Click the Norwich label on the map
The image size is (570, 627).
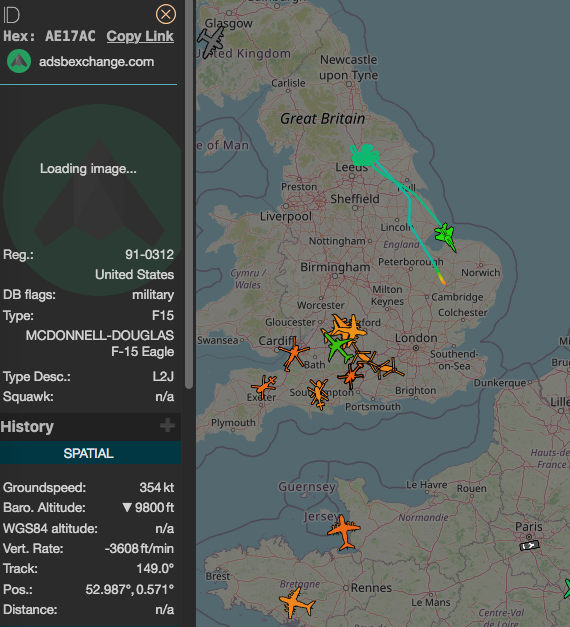coord(480,273)
